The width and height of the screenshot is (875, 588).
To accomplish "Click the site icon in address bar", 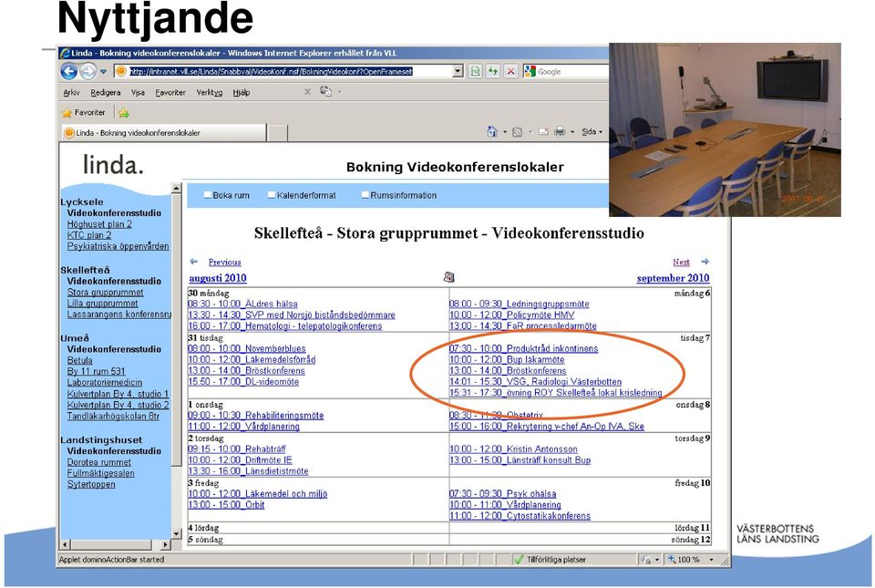I will tap(121, 71).
